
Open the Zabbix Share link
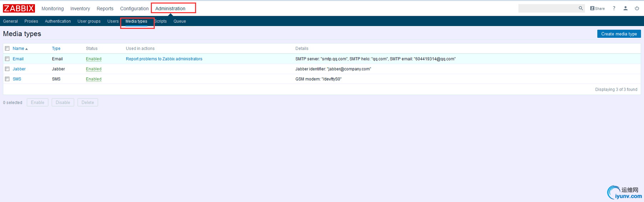pos(597,8)
